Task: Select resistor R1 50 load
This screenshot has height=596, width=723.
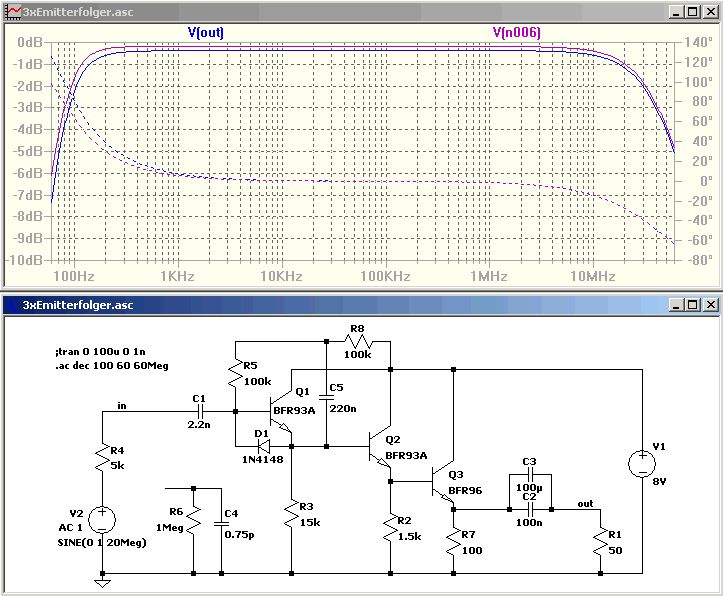Action: click(x=600, y=542)
